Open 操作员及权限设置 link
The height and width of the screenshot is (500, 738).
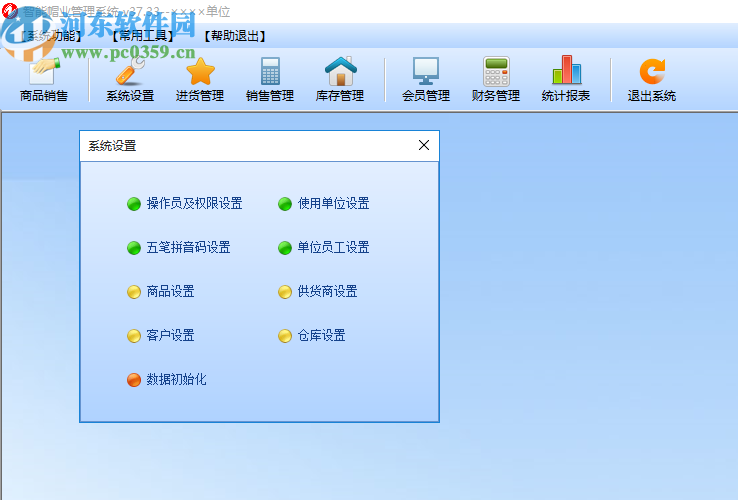click(194, 203)
